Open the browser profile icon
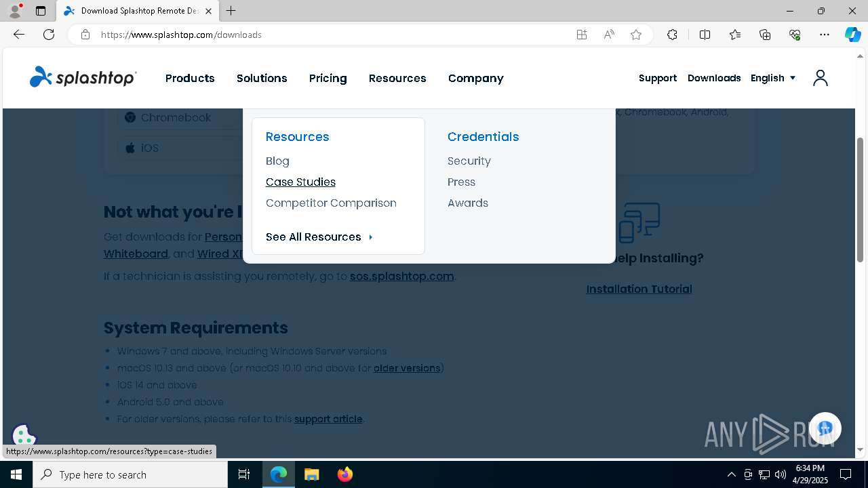 click(x=15, y=11)
